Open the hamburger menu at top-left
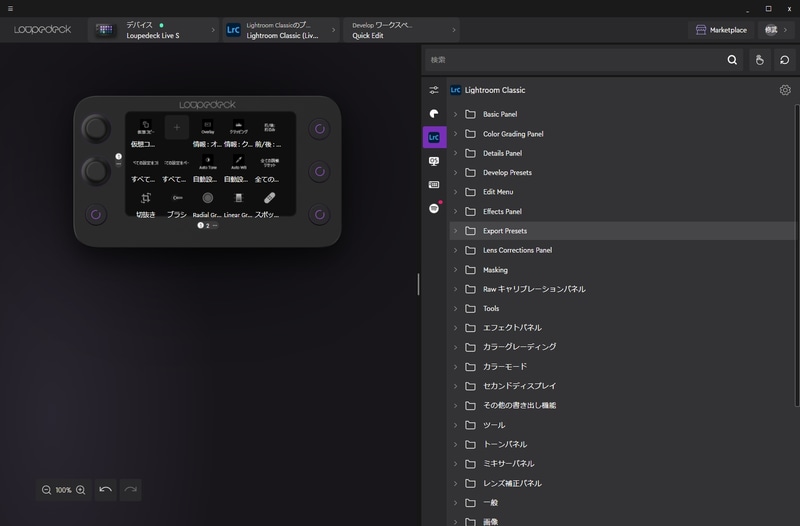 (x=10, y=8)
